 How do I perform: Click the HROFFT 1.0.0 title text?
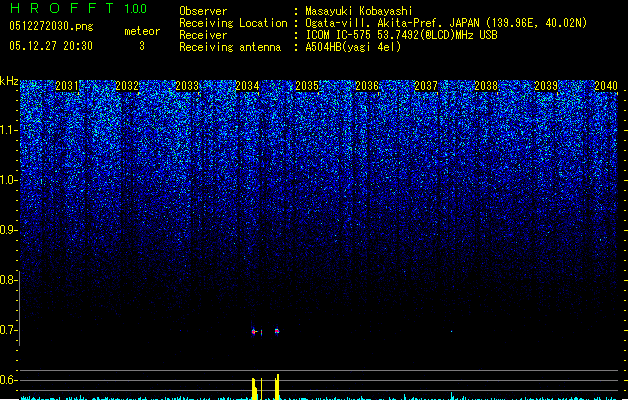pyautogui.click(x=78, y=8)
